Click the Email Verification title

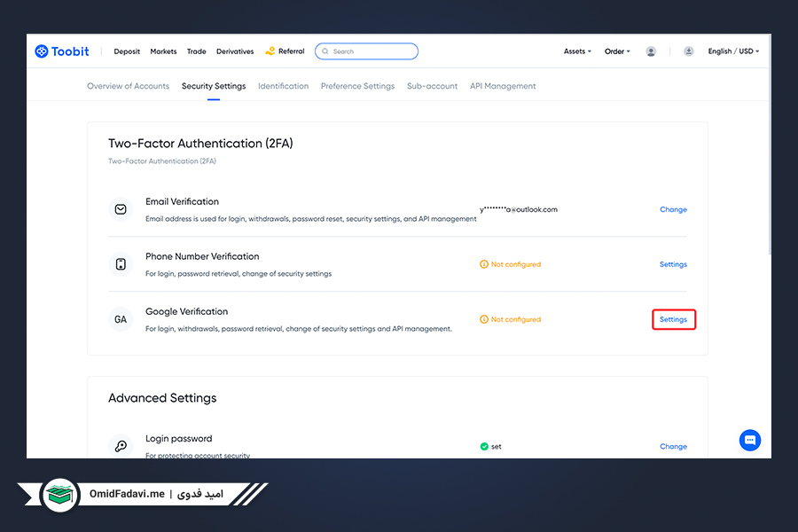(x=182, y=201)
